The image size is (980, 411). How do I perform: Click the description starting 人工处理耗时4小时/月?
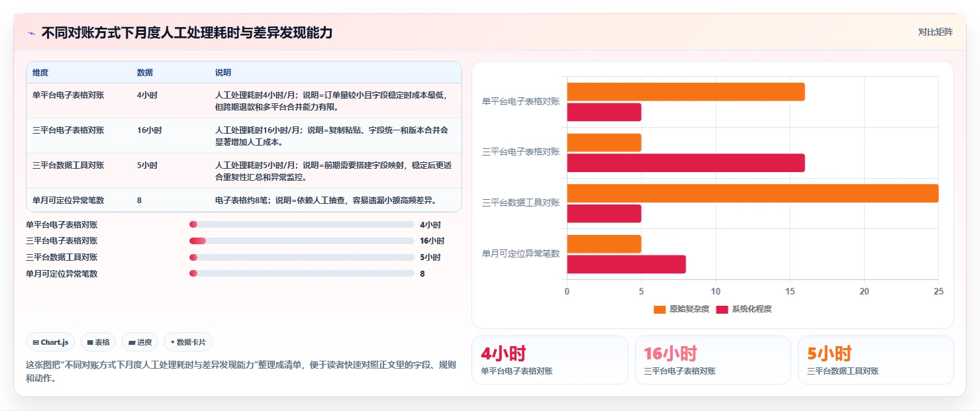point(332,101)
